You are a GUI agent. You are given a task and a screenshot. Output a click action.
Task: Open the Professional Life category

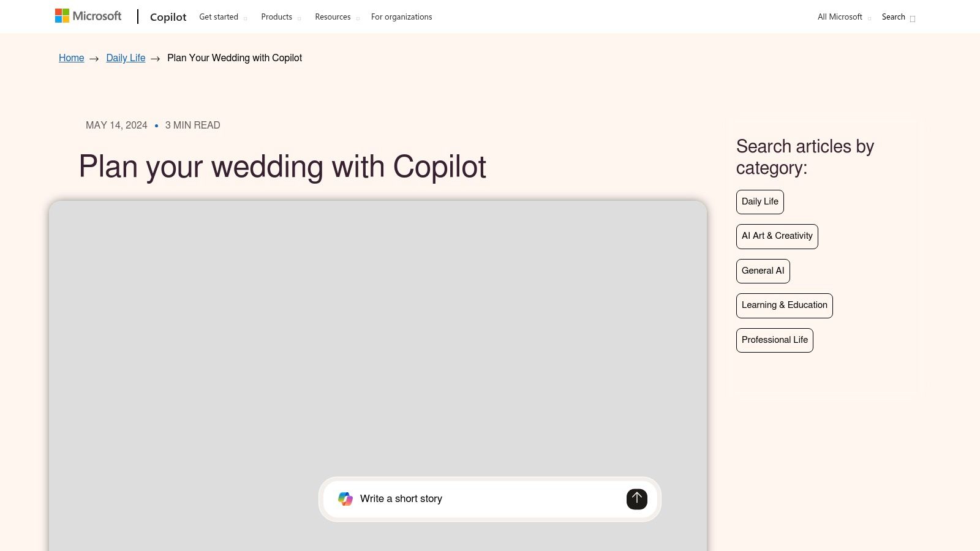(x=774, y=340)
